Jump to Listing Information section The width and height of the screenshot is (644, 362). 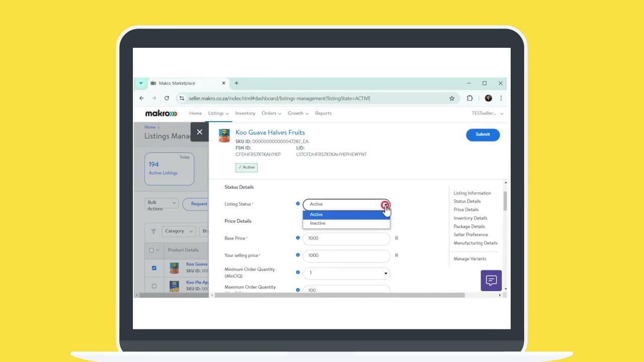click(472, 193)
